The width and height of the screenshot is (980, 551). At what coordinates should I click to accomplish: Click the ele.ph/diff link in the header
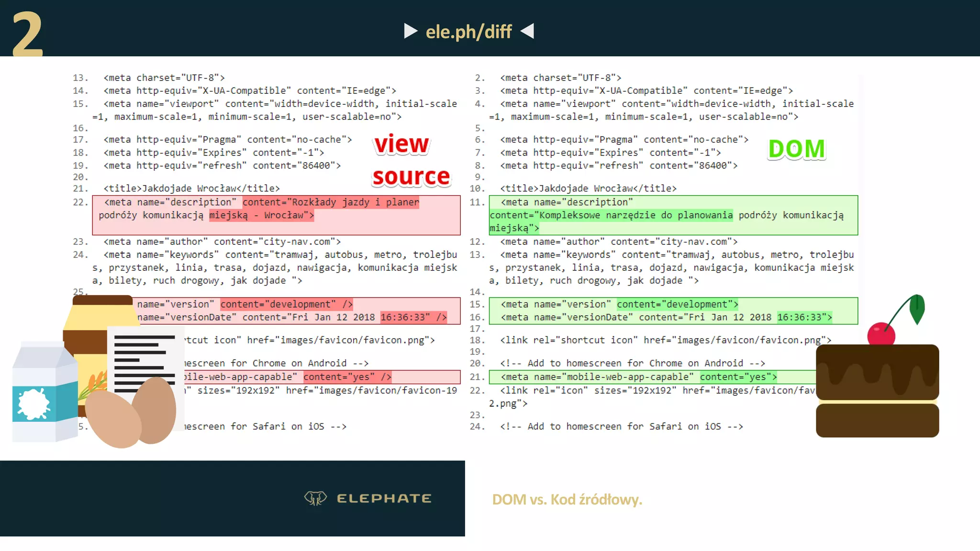click(468, 32)
